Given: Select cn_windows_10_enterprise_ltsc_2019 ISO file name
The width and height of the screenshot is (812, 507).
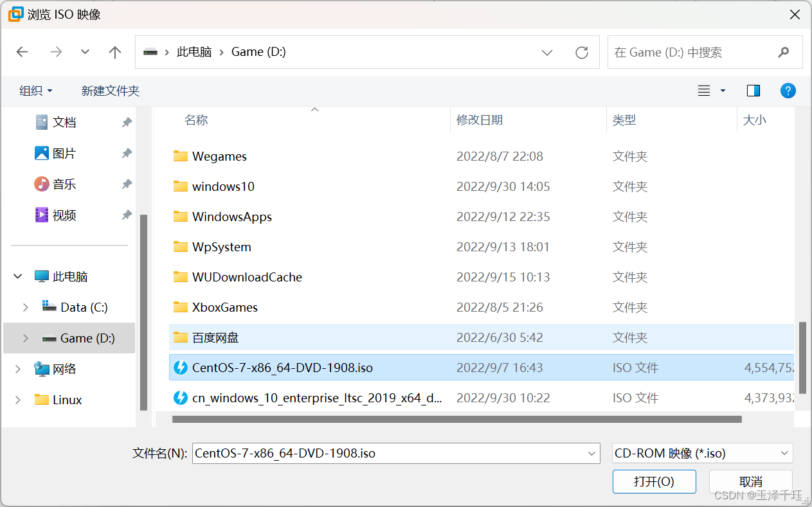Looking at the screenshot, I should coord(317,398).
